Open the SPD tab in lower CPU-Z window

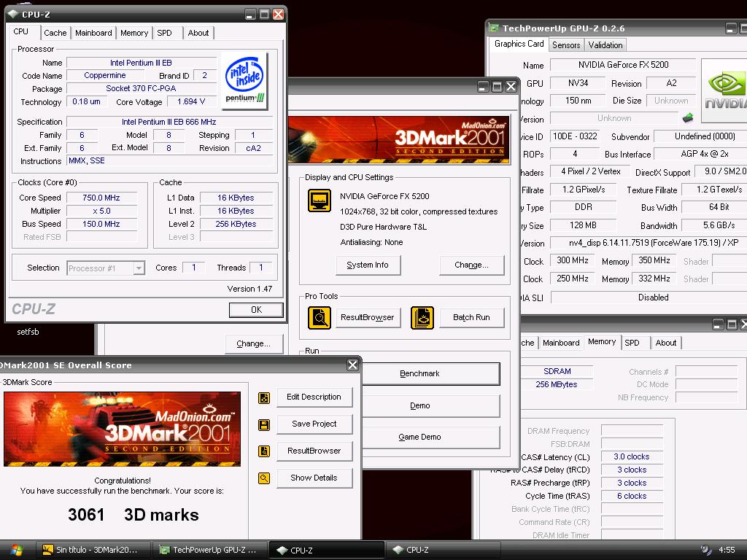pos(632,343)
